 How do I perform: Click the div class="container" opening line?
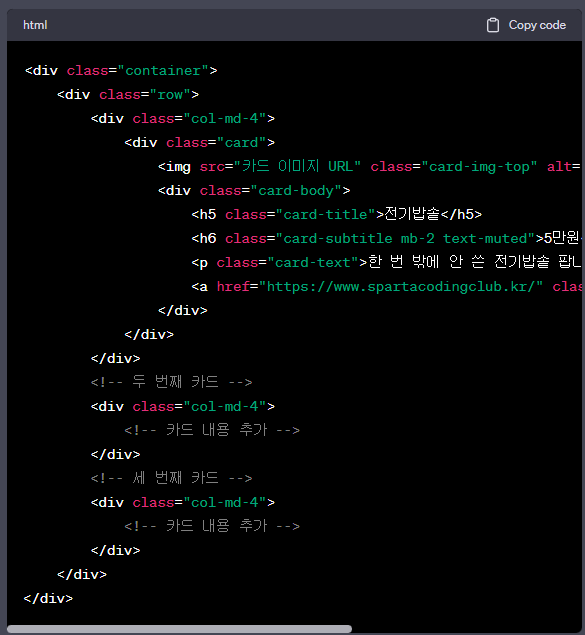(x=121, y=70)
